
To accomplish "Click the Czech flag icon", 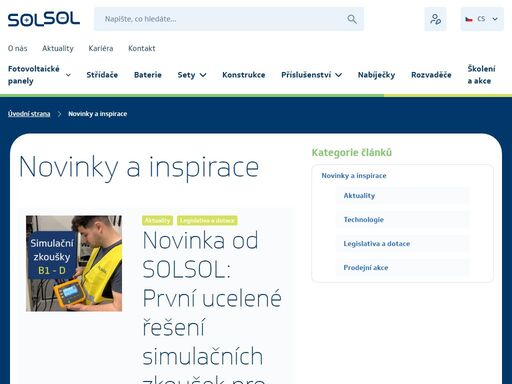I will [469, 19].
